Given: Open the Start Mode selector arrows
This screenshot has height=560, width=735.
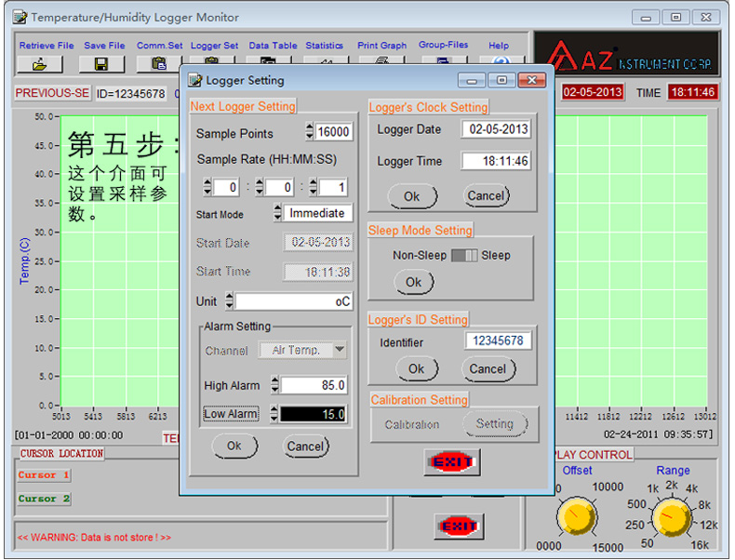Looking at the screenshot, I should (x=277, y=214).
